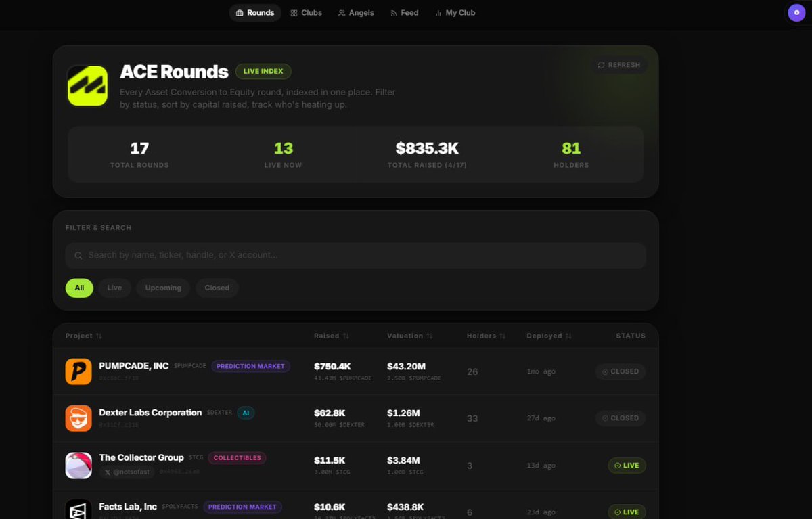Click the LIVE status on Collector Group row
This screenshot has height=519, width=812.
click(x=627, y=466)
